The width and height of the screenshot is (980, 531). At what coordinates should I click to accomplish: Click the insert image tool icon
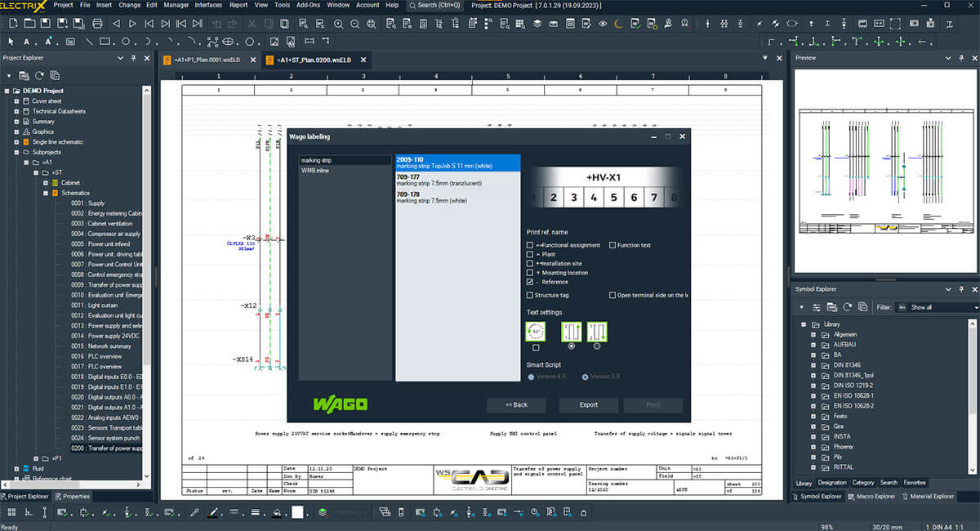[x=274, y=41]
